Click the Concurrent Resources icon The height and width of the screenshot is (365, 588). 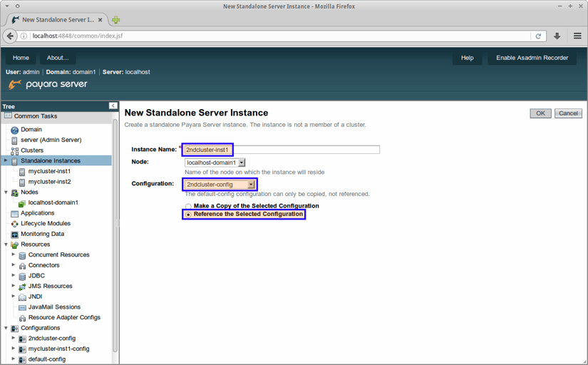click(22, 255)
